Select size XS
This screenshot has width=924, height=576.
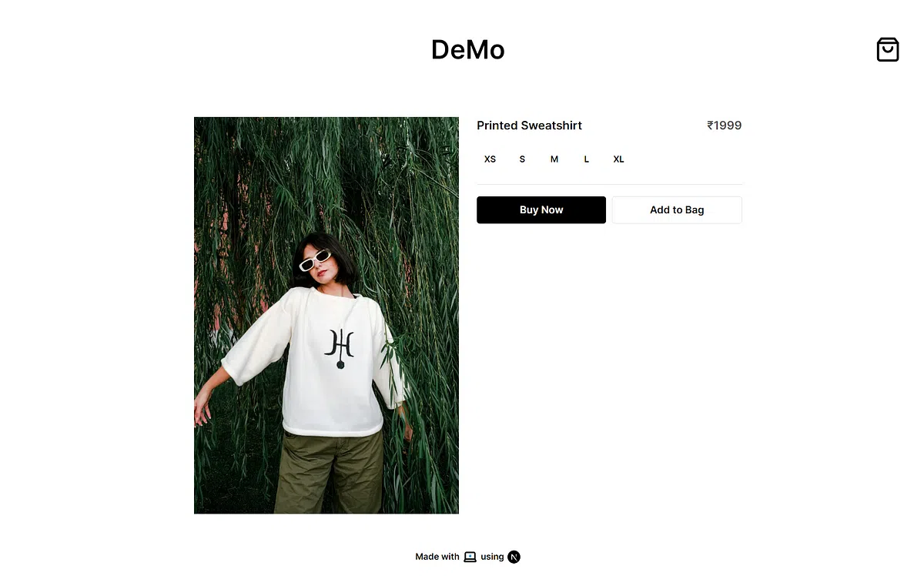[490, 159]
